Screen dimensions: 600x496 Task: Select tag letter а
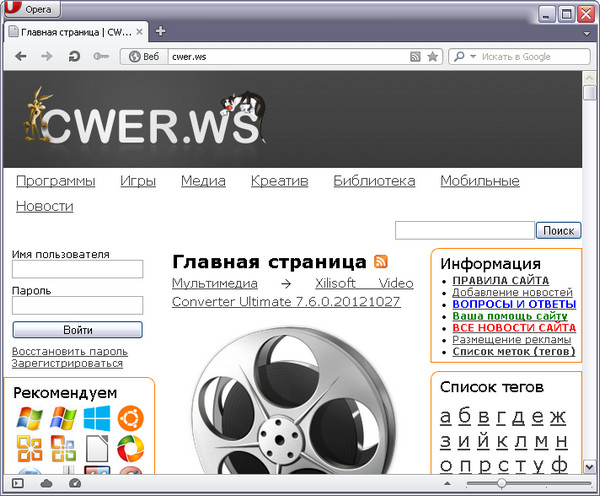[x=445, y=416]
